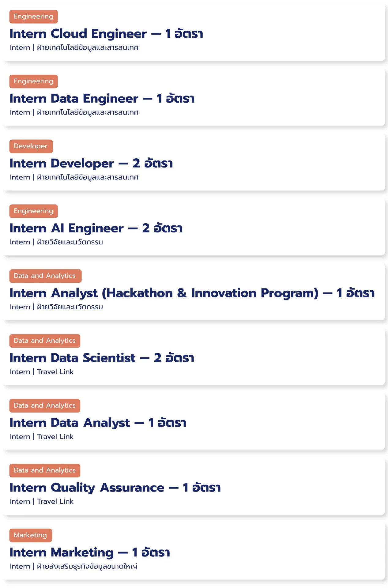View the Intern Data Scientist job
This screenshot has height=588, width=388.
click(x=102, y=358)
